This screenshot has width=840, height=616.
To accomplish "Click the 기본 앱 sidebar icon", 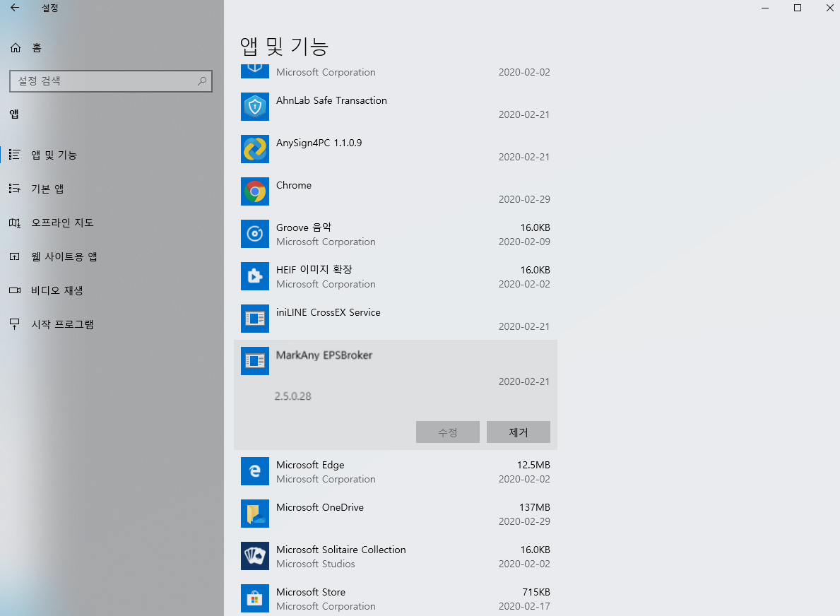I will [14, 189].
